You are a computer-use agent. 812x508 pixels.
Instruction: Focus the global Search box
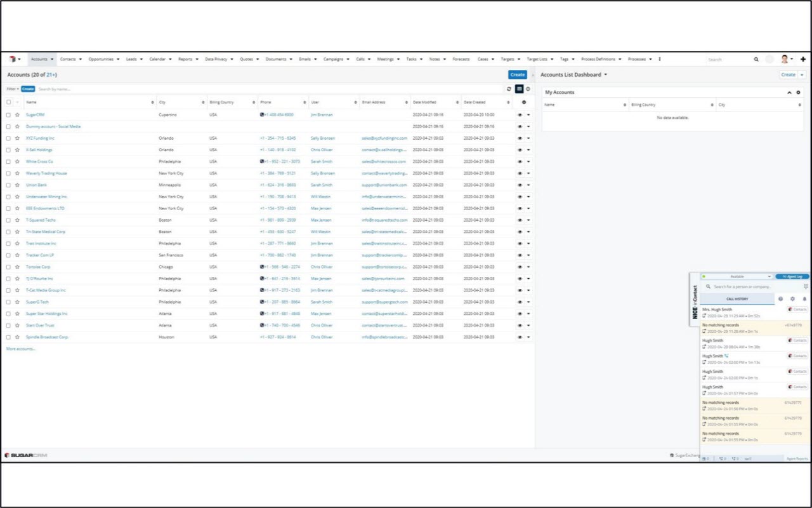click(x=730, y=59)
